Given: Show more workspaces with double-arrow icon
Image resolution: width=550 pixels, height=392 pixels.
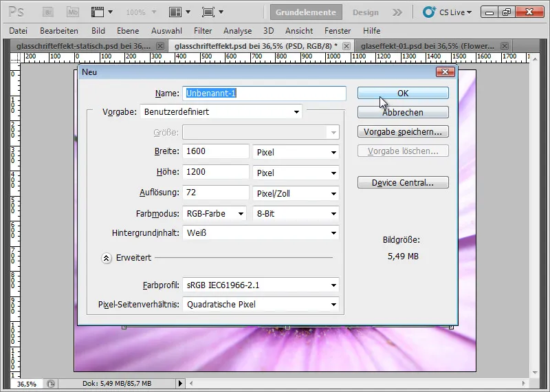Looking at the screenshot, I should (x=397, y=12).
